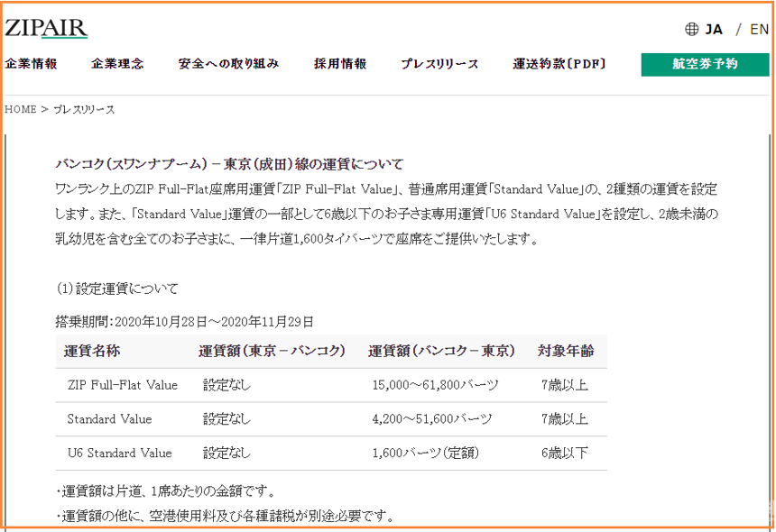
Task: Click the 運賃名称 column header
Action: pyautogui.click(x=92, y=351)
